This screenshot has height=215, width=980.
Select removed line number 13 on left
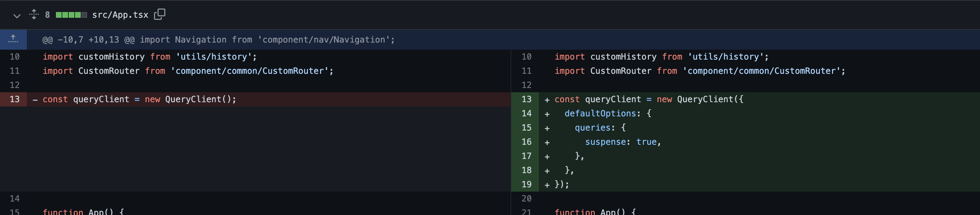click(x=15, y=99)
